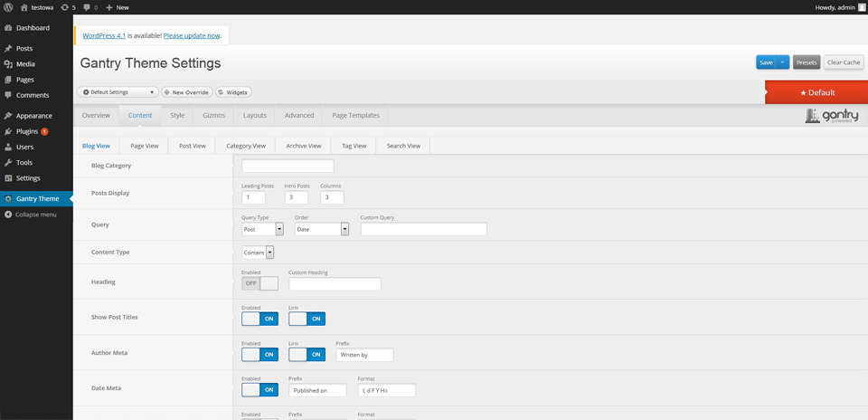Viewport: 868px width, 420px height.
Task: Open the Query Type Post dropdown
Action: (263, 229)
